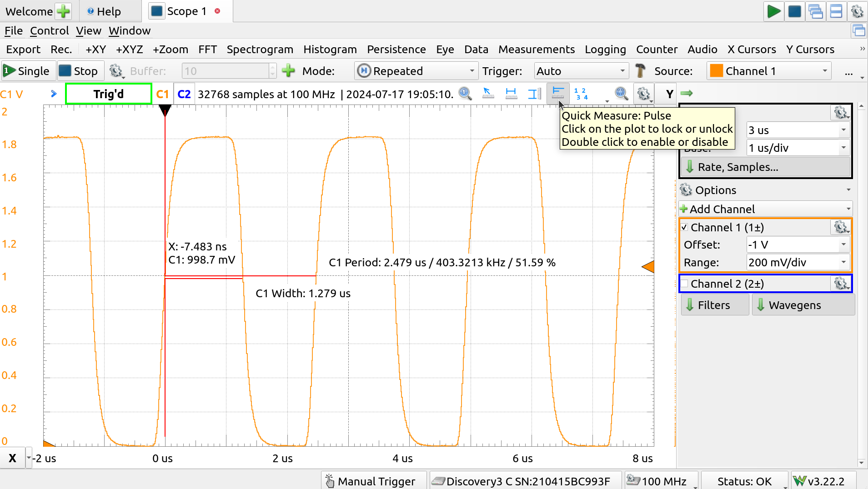Screen dimensions: 868x489
Task: Click the Rate, Samples... button
Action: 765,167
